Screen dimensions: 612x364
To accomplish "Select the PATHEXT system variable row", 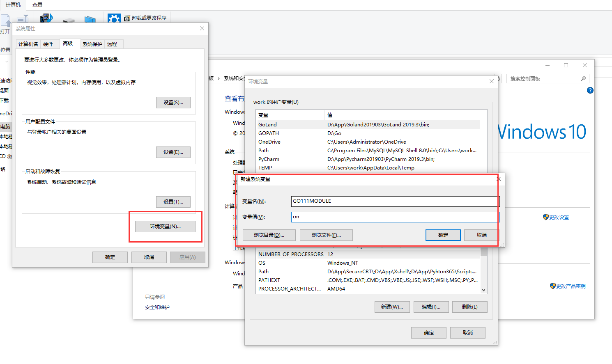I will [x=368, y=280].
